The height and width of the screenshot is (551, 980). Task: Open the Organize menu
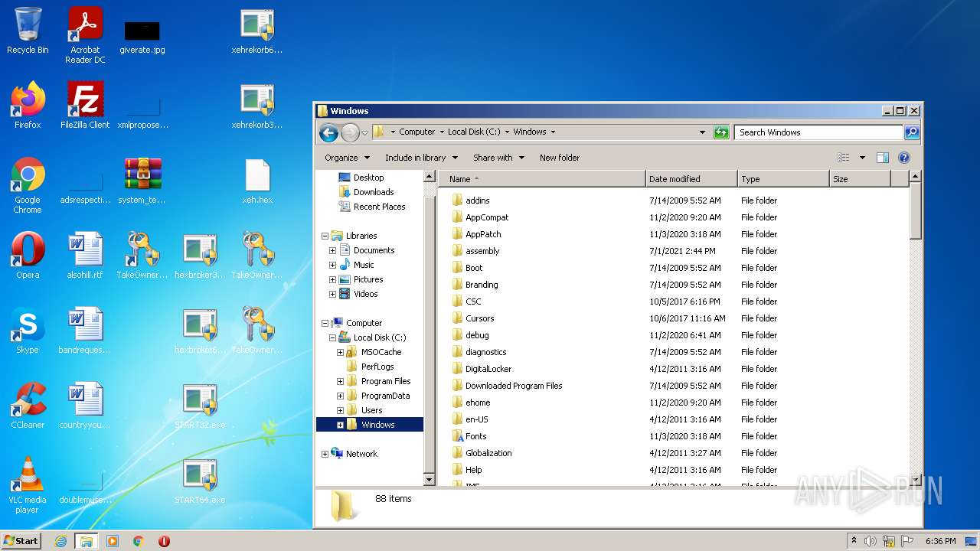(x=347, y=158)
